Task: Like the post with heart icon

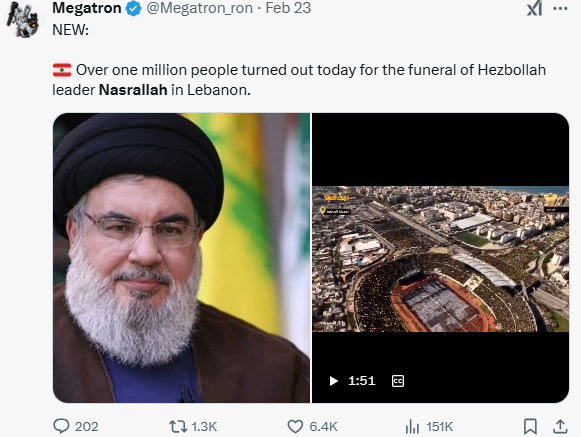Action: click(295, 427)
